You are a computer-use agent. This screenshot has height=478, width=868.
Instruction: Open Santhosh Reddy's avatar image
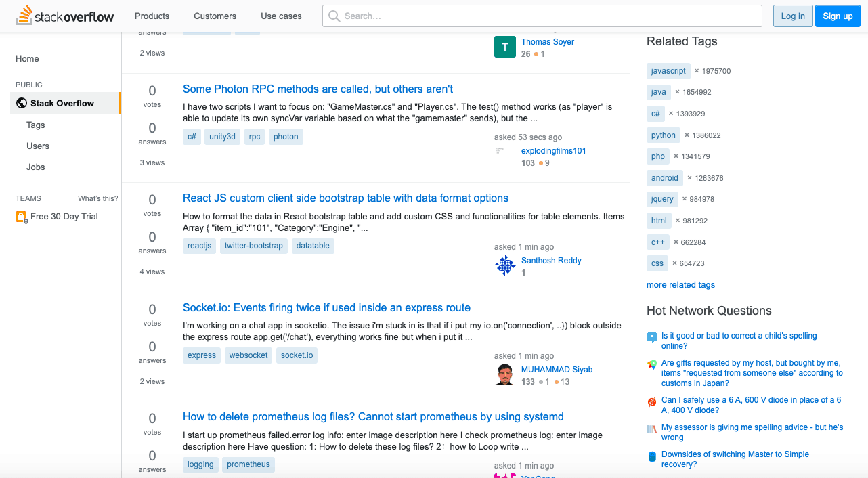(x=505, y=265)
